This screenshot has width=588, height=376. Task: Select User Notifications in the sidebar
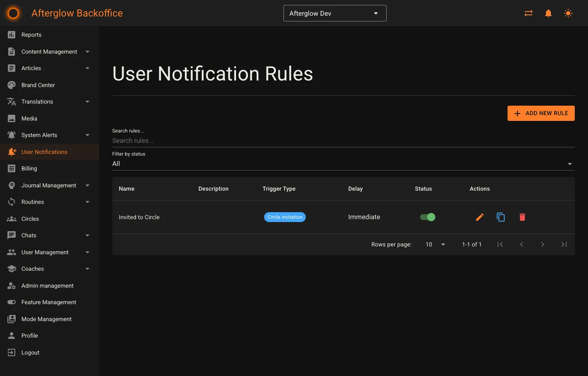coord(44,152)
